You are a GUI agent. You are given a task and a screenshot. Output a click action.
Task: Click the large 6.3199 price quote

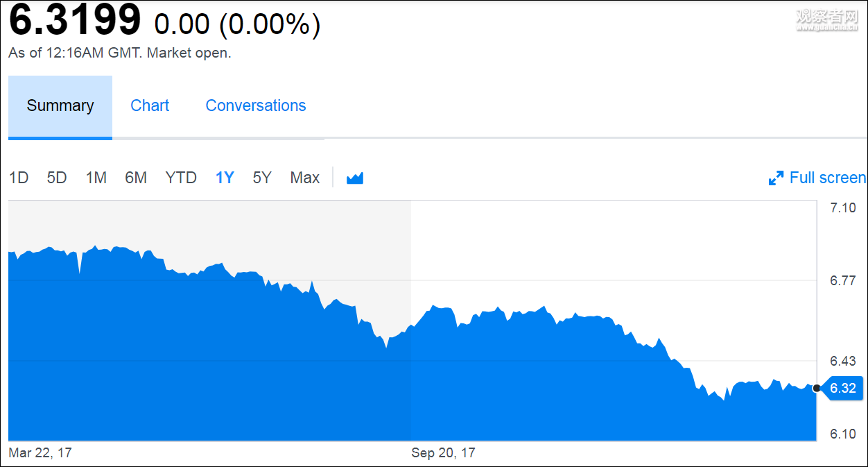coord(75,21)
